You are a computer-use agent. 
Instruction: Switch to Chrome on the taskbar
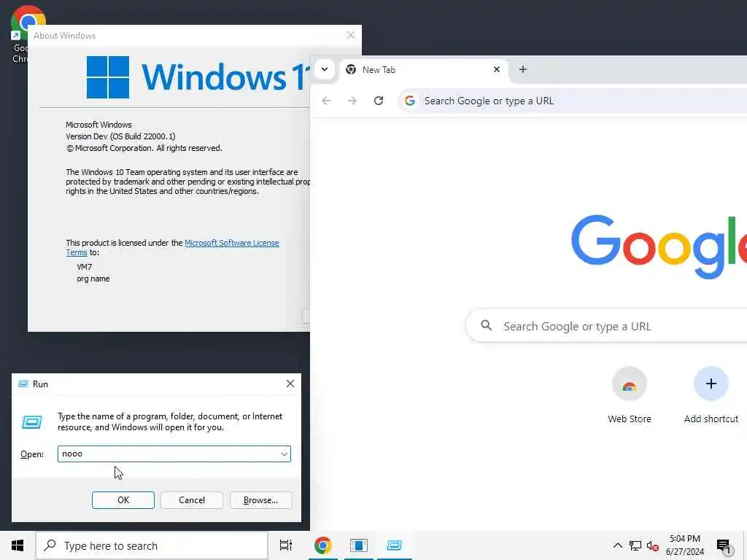point(322,545)
